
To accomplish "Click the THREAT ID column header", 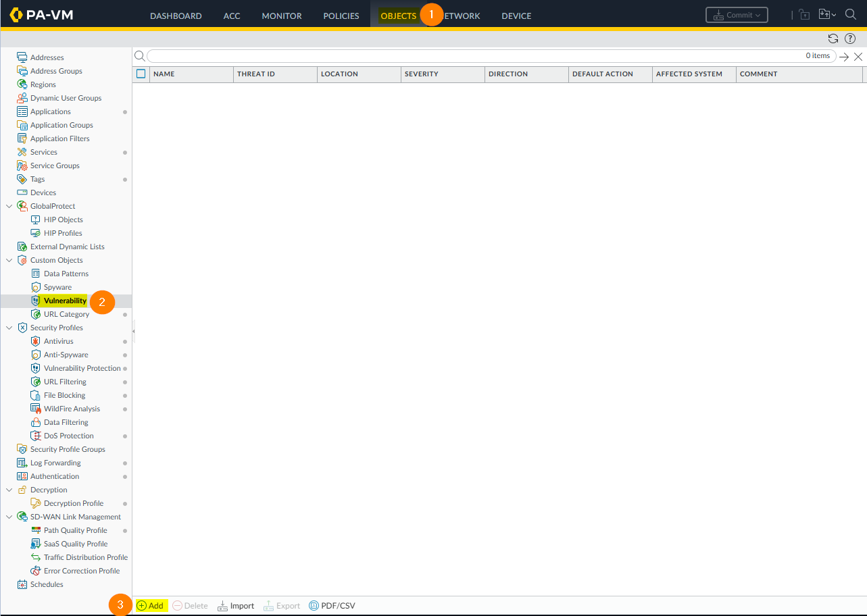I will point(275,74).
